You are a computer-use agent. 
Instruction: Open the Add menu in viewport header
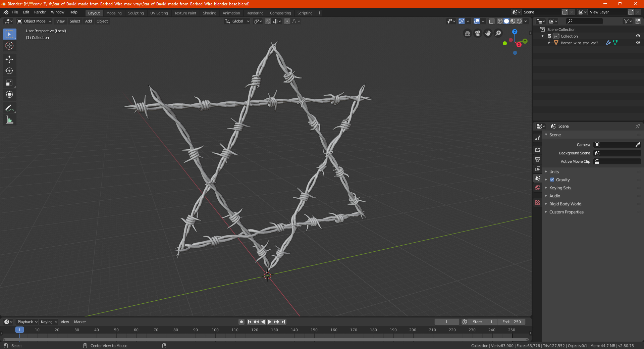[x=88, y=21]
